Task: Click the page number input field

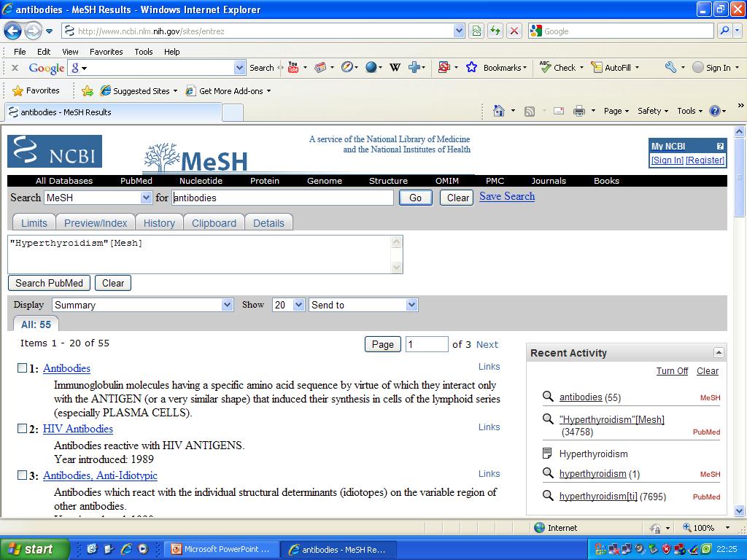Action: click(426, 344)
